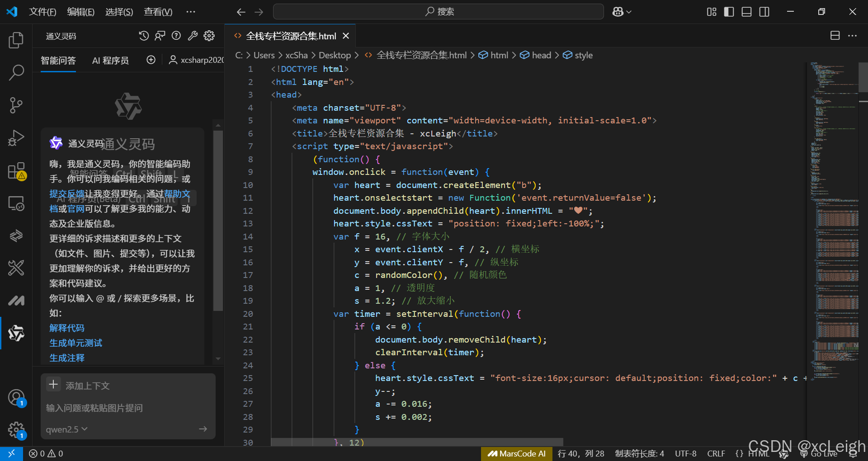The width and height of the screenshot is (868, 461).
Task: Open the 编辑(E) menu
Action: pos(81,12)
